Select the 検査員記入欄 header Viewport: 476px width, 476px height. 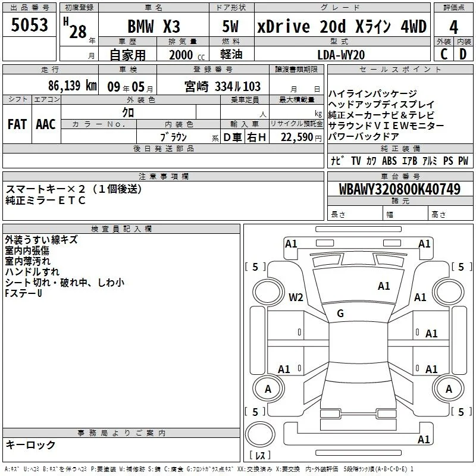pyautogui.click(x=121, y=229)
